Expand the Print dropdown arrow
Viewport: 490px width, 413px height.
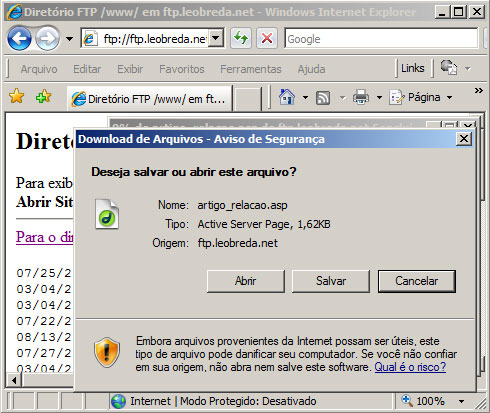tap(379, 98)
